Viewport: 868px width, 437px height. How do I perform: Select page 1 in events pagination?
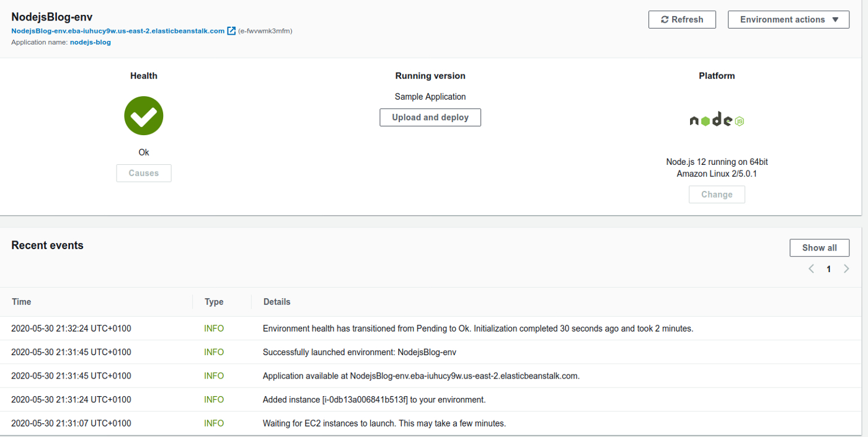pos(828,269)
